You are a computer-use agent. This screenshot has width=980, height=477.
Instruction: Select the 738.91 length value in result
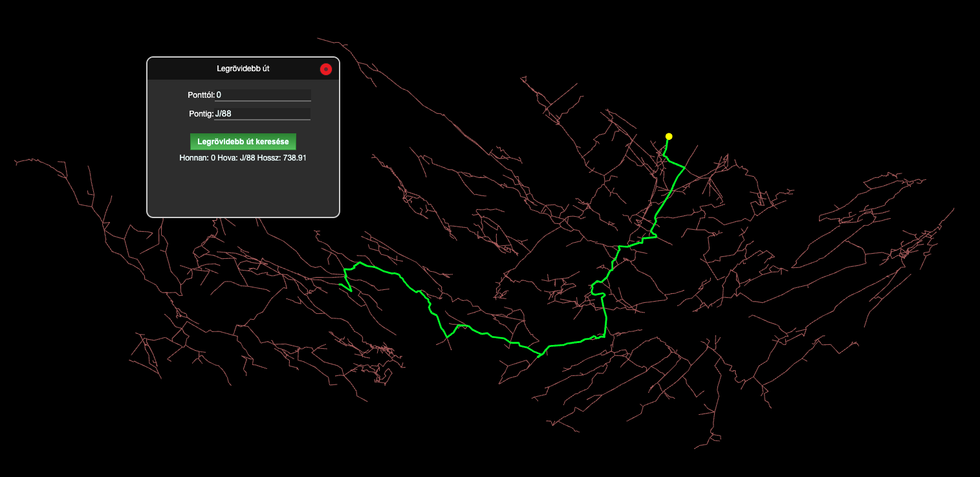(x=295, y=157)
